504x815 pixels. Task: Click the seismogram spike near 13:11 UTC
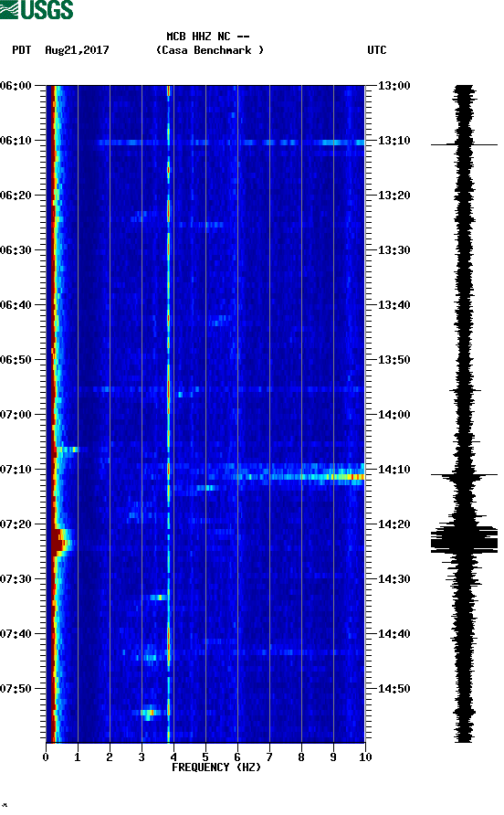464,144
